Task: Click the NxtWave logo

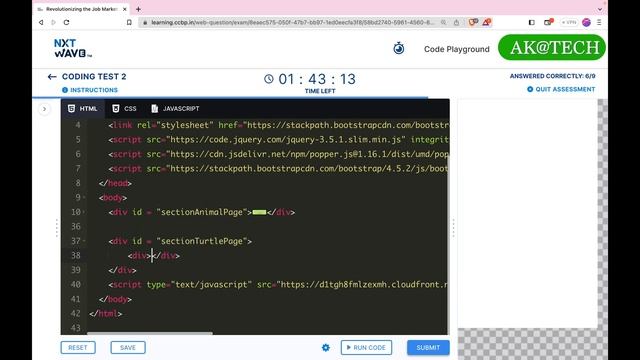Action: pyautogui.click(x=73, y=48)
